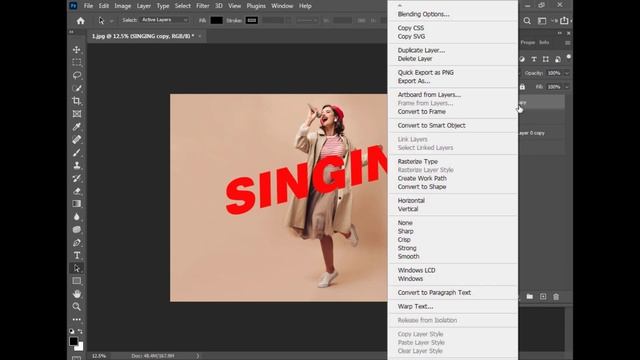Select the Eraser tool
The image size is (640, 360).
[x=77, y=191]
